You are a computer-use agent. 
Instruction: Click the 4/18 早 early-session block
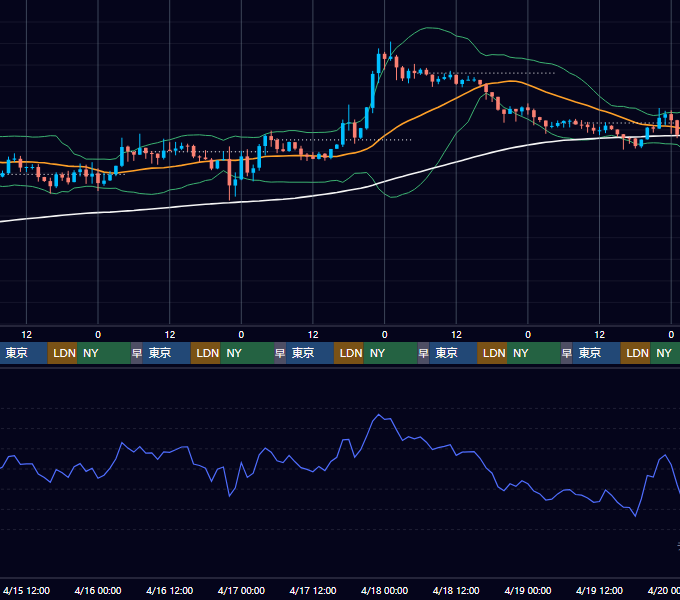423,353
